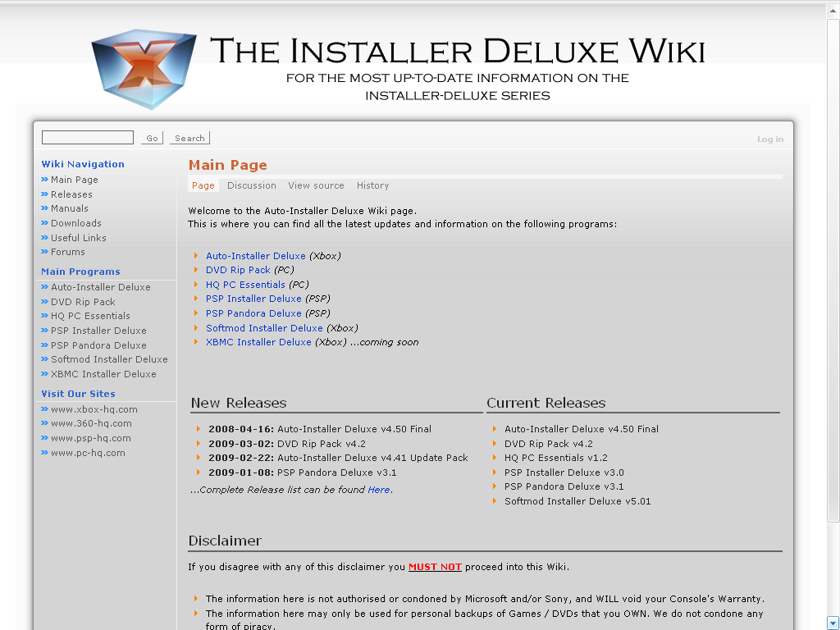Open DVD Rip Pack in Main Programs sidebar

(83, 302)
